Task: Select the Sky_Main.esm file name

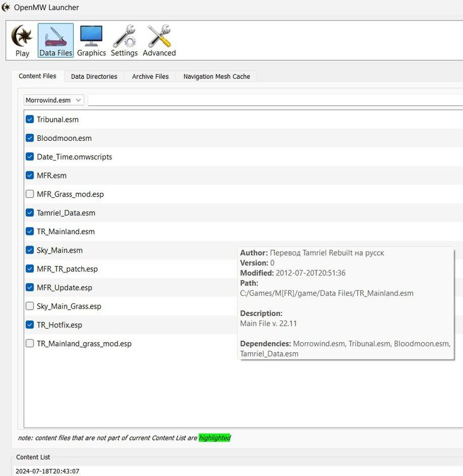Action: pyautogui.click(x=60, y=251)
